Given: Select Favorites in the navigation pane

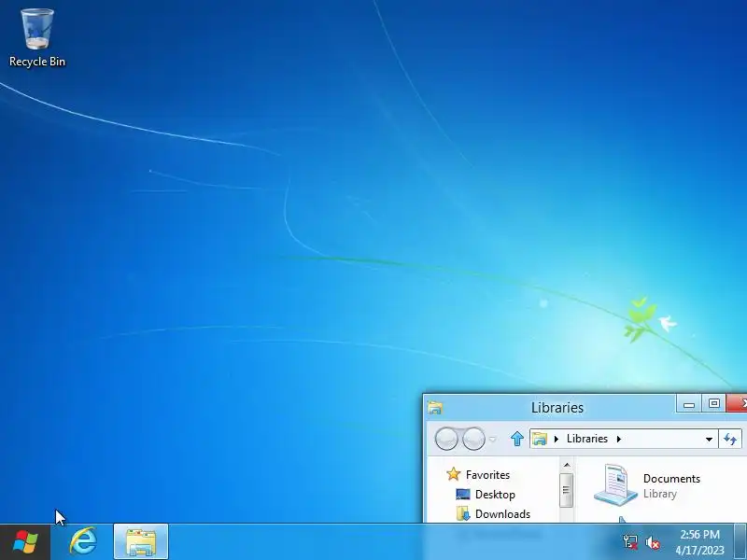Looking at the screenshot, I should coord(487,475).
